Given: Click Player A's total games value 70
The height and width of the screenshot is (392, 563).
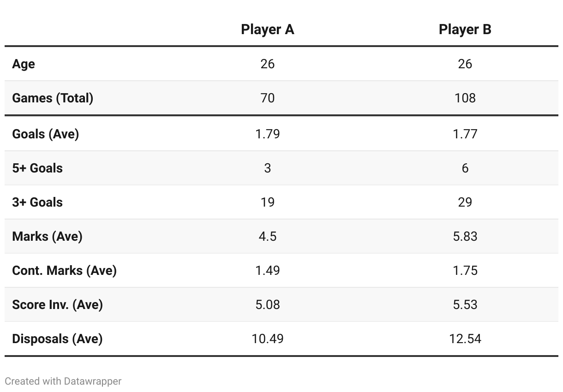Looking at the screenshot, I should (267, 98).
